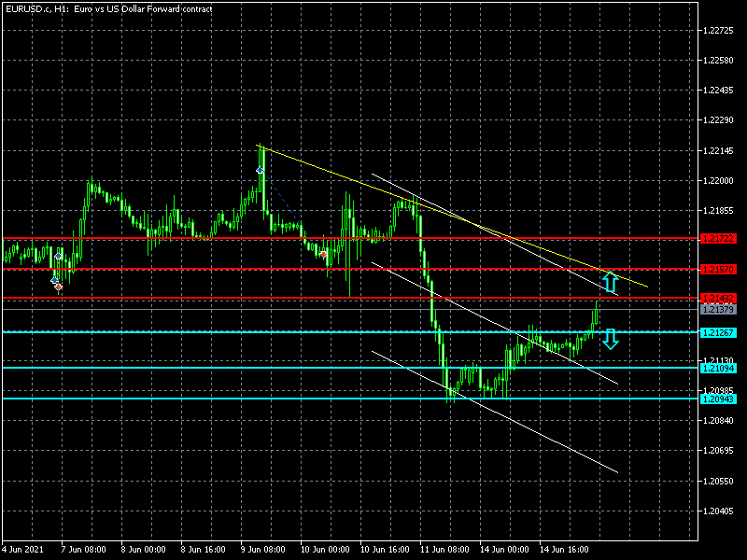Image resolution: width=747 pixels, height=560 pixels.
Task: Click the 1.22000 price axis value
Action: (718, 181)
